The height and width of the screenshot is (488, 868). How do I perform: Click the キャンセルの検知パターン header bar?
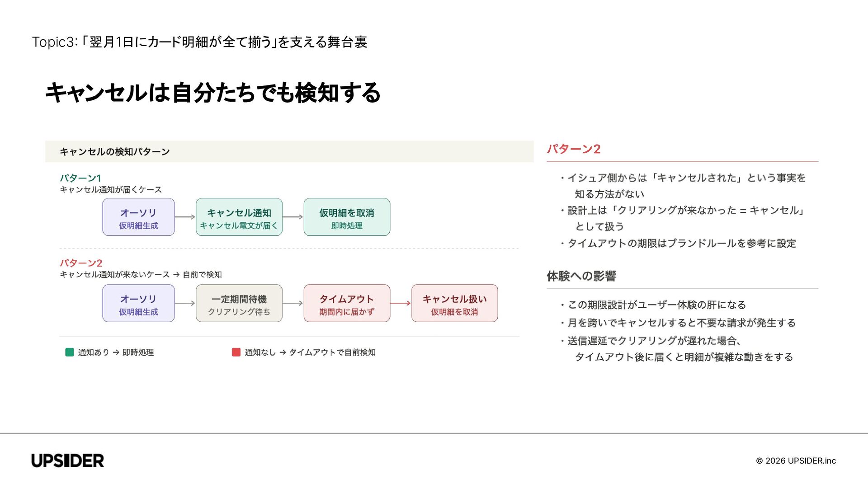tap(289, 151)
